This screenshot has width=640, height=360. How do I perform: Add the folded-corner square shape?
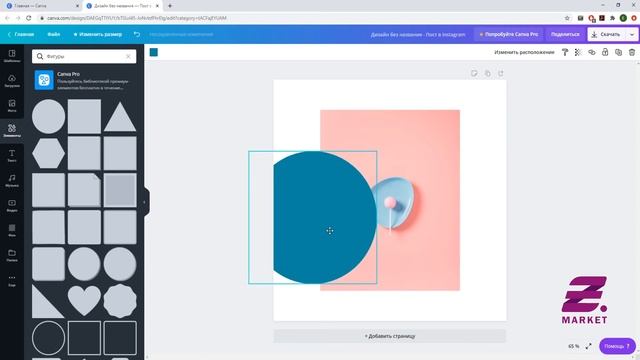tap(84, 190)
